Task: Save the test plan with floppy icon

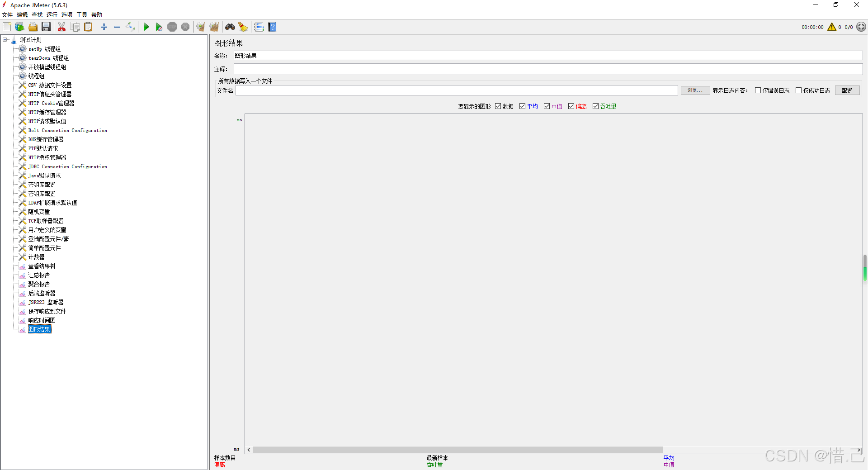Action: 46,27
